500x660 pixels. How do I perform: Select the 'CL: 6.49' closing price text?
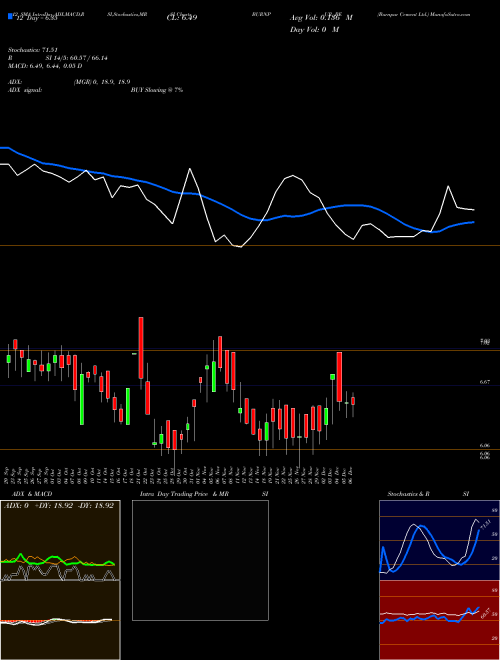coord(182,18)
